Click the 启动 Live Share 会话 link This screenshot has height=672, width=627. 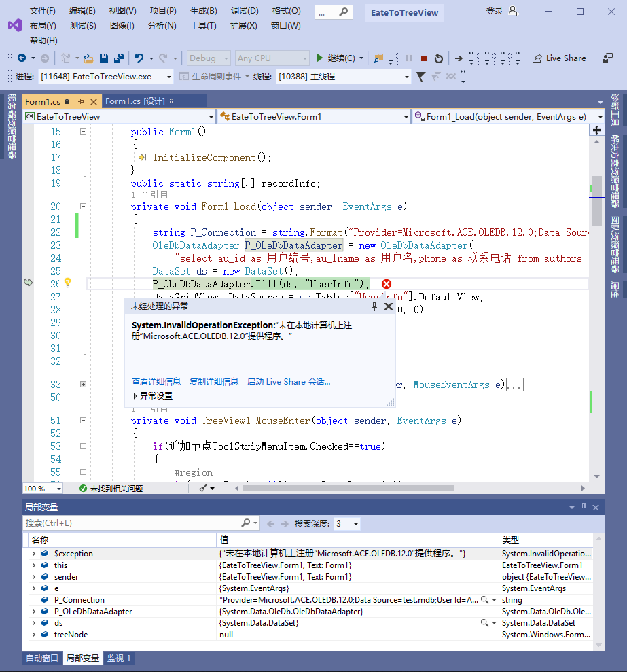(289, 381)
